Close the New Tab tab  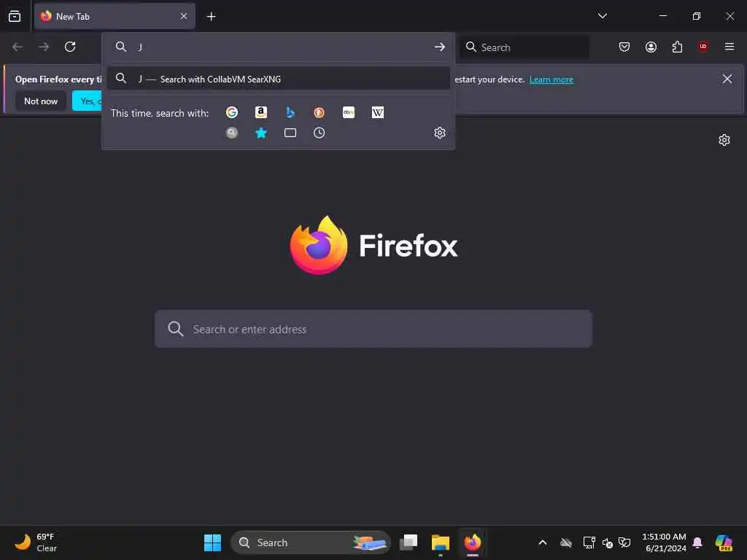coord(184,16)
